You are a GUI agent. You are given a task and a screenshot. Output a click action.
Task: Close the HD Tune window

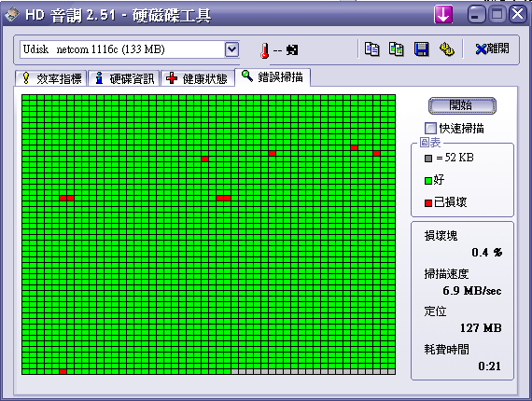click(x=517, y=15)
